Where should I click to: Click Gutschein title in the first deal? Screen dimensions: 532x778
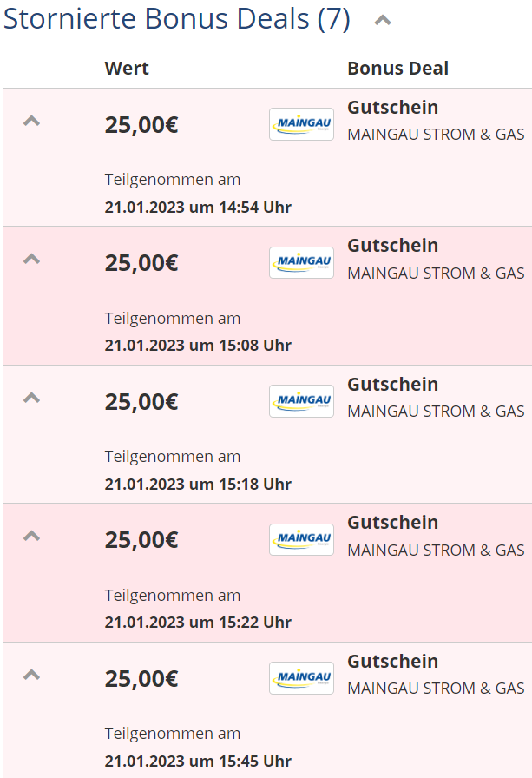pyautogui.click(x=392, y=108)
